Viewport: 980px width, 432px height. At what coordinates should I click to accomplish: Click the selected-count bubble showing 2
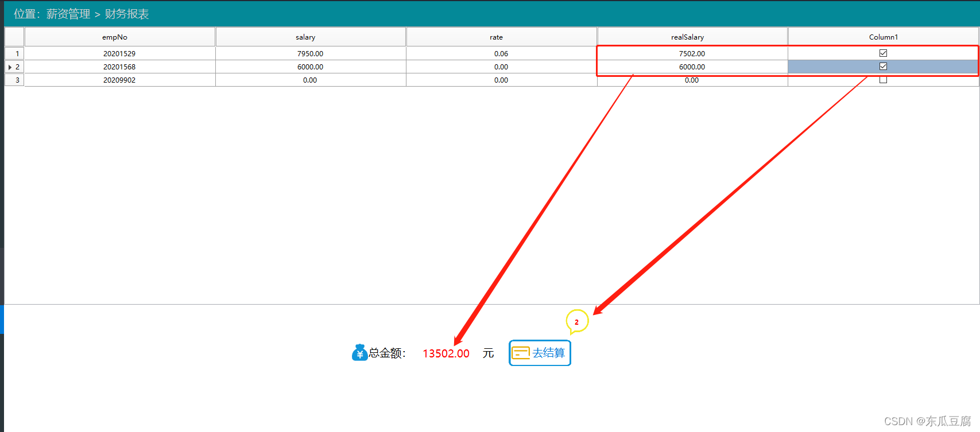coord(577,322)
